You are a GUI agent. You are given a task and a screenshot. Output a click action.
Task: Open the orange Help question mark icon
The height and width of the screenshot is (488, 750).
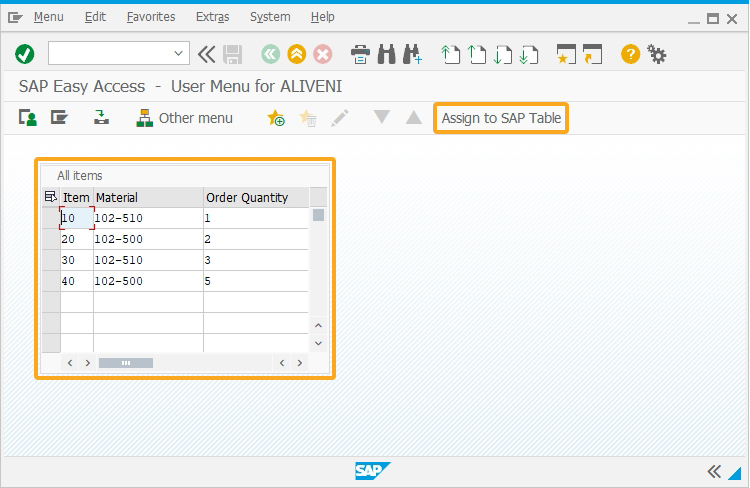coord(630,54)
